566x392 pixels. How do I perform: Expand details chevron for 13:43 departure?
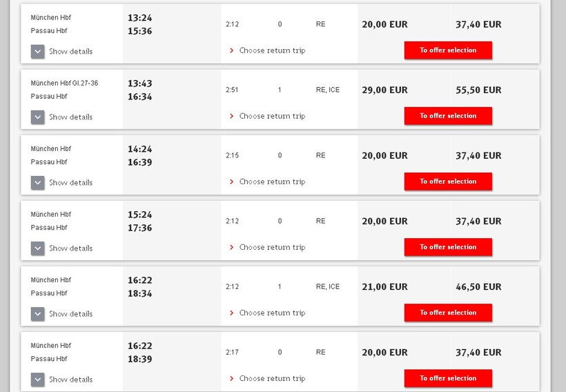pos(38,117)
